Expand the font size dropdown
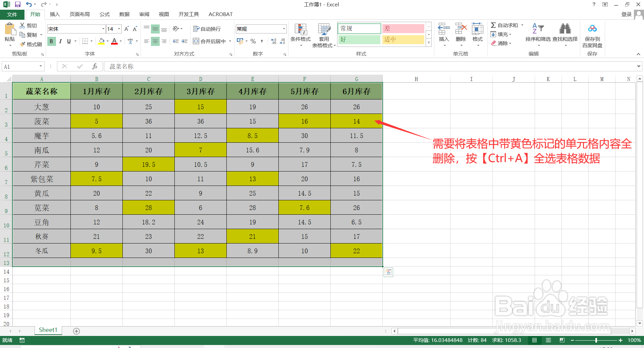This screenshot has height=348, width=644. [x=118, y=29]
